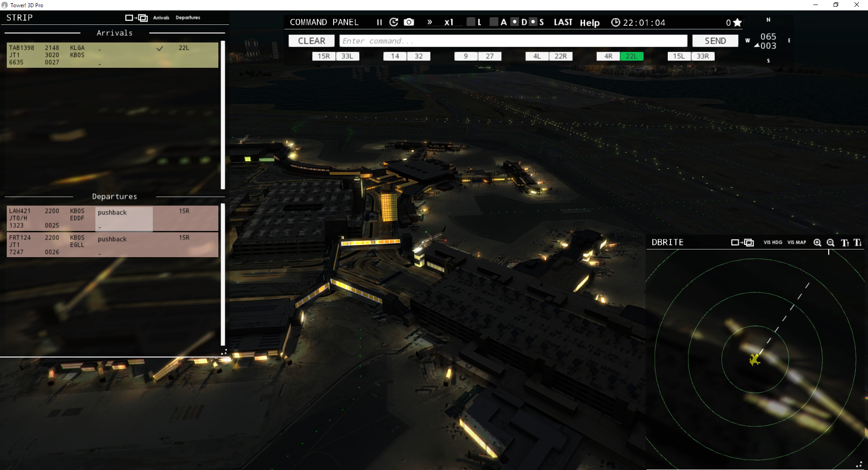The image size is (868, 470).
Task: Switch to the Arrivals strip tab
Action: pyautogui.click(x=161, y=18)
